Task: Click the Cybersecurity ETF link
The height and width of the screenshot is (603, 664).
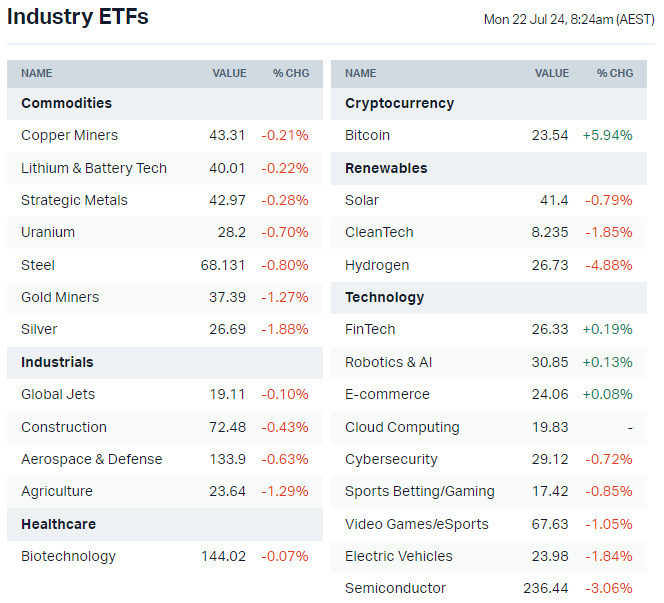Action: [391, 459]
